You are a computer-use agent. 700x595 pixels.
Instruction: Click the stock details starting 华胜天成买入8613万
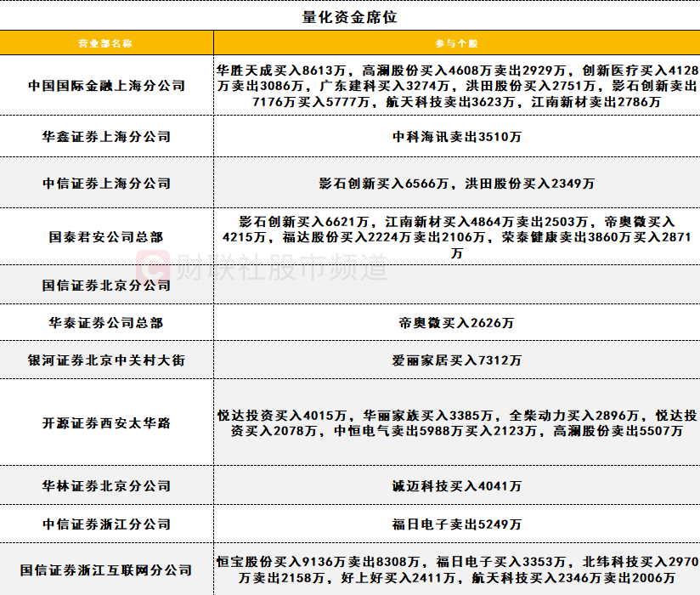pos(457,86)
